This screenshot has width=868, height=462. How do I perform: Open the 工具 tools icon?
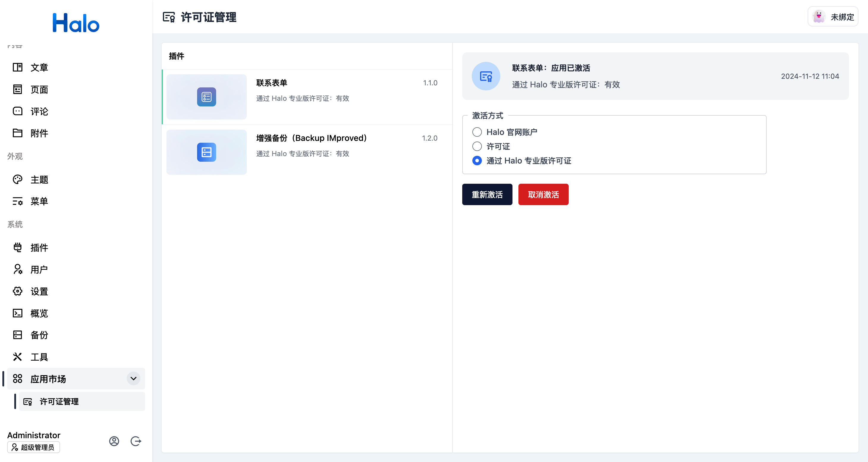pyautogui.click(x=18, y=356)
